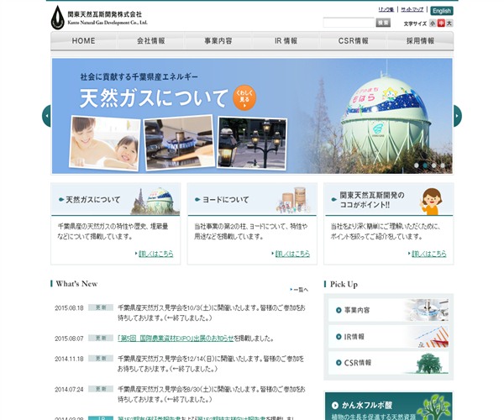Click the Kanto Natural Gas flame logo
Screen dimensions: 504x420
57,15
